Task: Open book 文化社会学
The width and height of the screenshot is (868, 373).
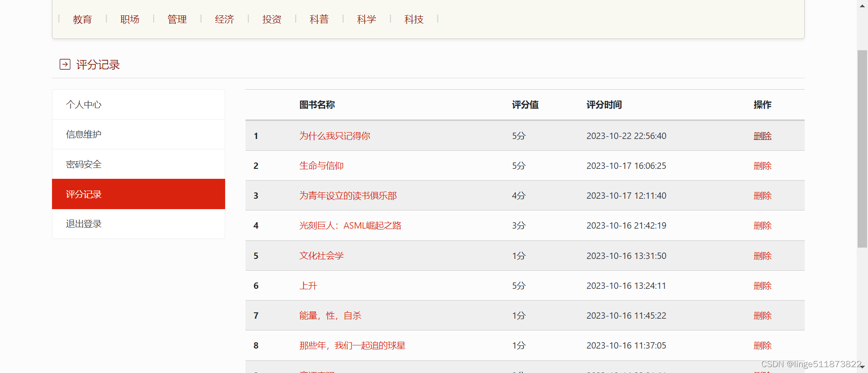Action: click(321, 256)
